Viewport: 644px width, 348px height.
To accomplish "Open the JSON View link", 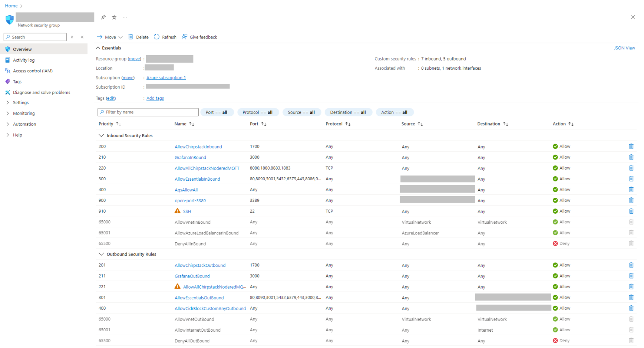I will (624, 48).
